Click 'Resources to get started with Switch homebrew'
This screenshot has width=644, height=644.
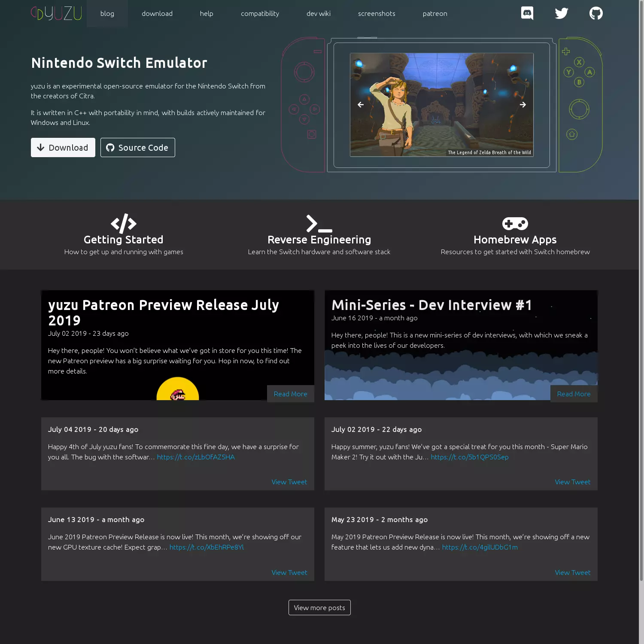515,252
